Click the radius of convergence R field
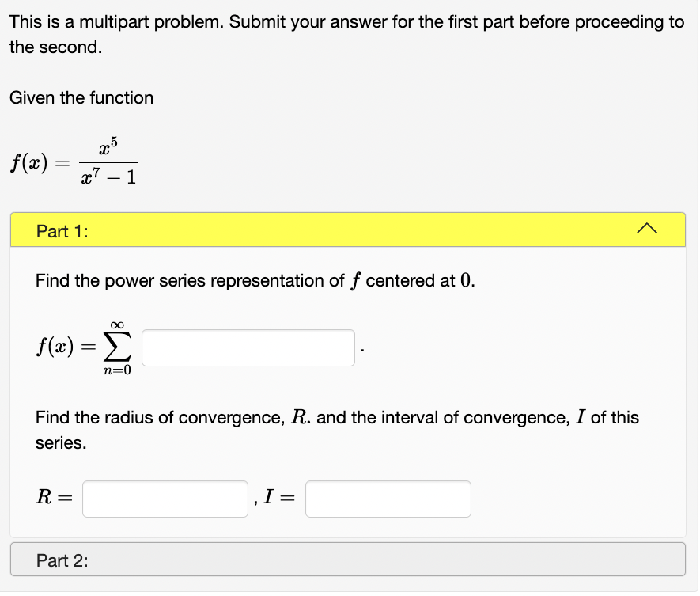Image resolution: width=700 pixels, height=596 pixels. (165, 499)
